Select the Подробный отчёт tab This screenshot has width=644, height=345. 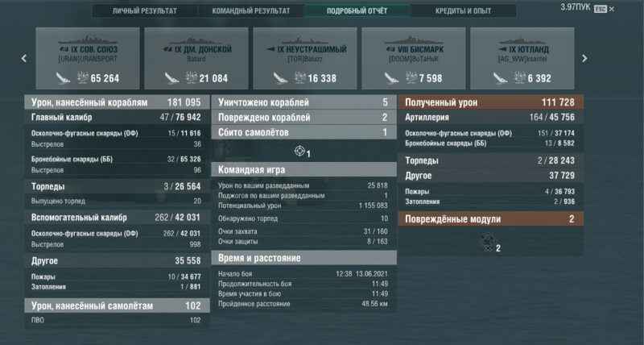(x=357, y=11)
